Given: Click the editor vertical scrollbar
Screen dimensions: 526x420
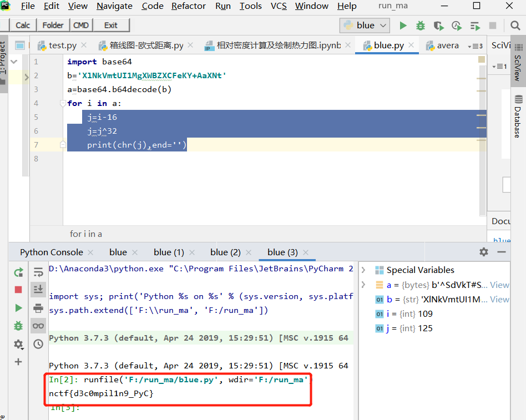Looking at the screenshot, I should point(483,141).
